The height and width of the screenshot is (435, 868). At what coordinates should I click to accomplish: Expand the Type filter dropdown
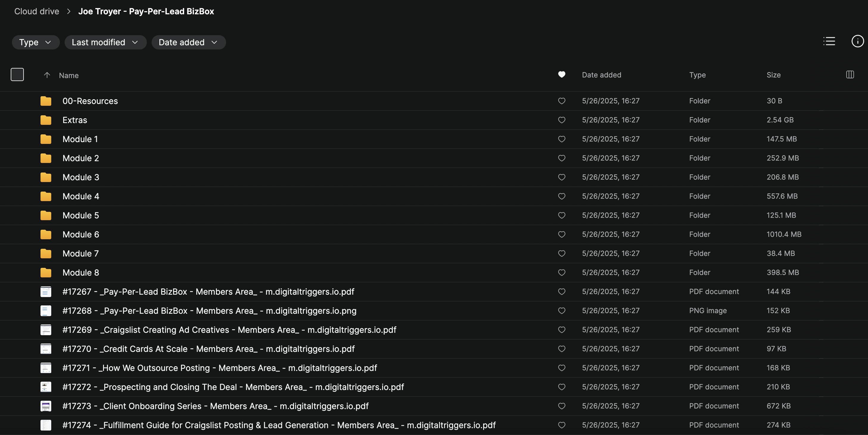pyautogui.click(x=35, y=42)
